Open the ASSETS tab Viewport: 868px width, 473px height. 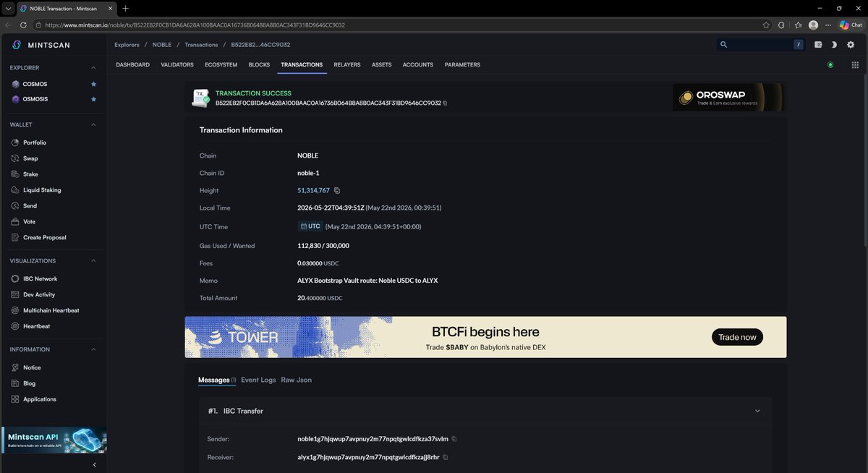tap(381, 65)
